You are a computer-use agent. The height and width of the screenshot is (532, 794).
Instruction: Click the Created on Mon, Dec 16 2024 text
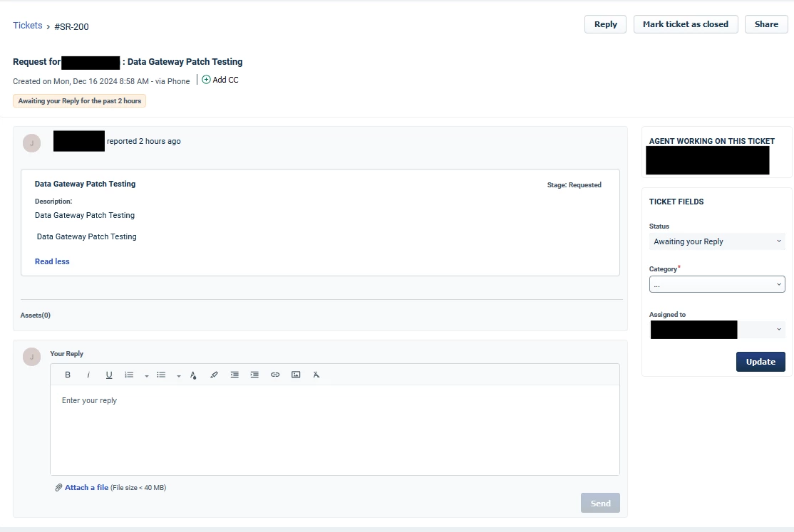click(x=101, y=81)
